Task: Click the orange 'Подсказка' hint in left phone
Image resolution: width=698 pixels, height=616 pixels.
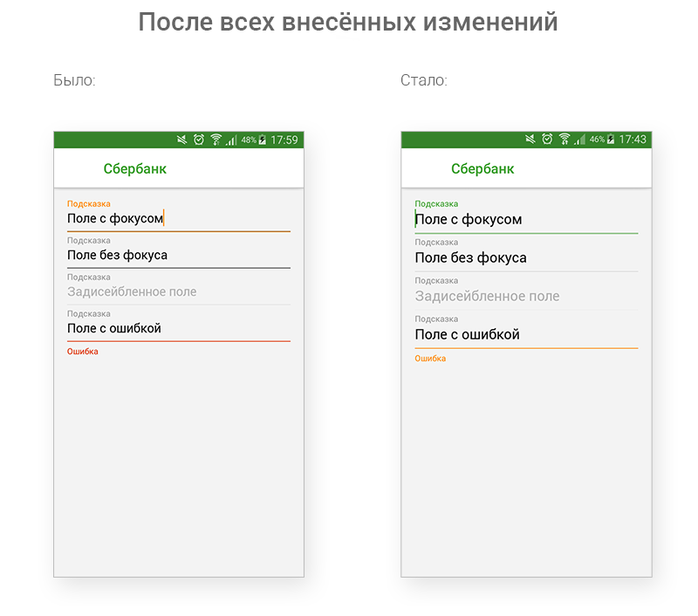Action: (x=89, y=204)
